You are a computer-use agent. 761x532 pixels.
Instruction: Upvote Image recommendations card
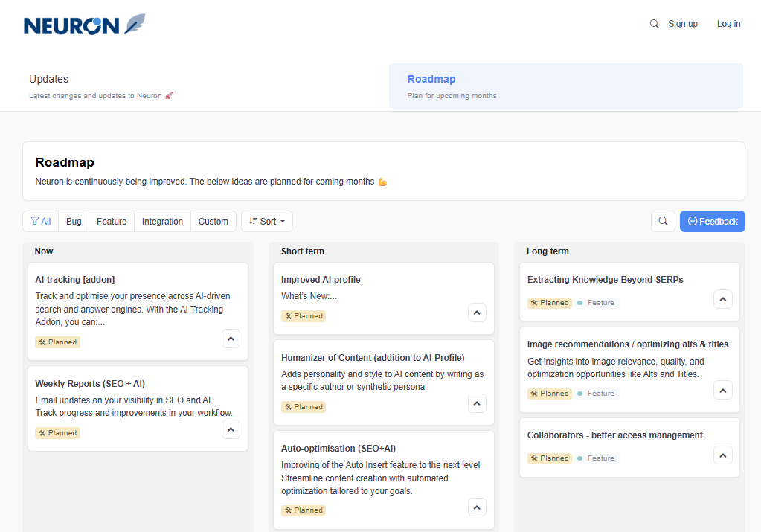click(x=723, y=391)
